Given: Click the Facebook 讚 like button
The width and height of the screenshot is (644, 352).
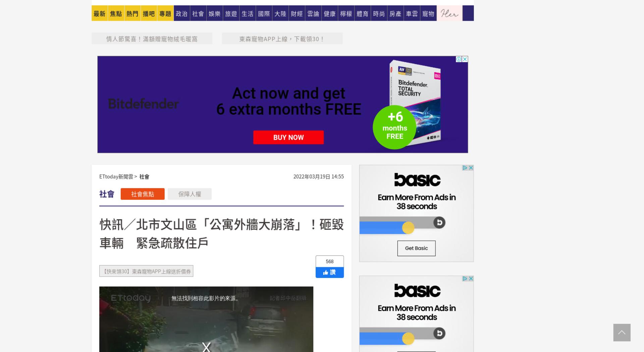Looking at the screenshot, I should tap(330, 273).
